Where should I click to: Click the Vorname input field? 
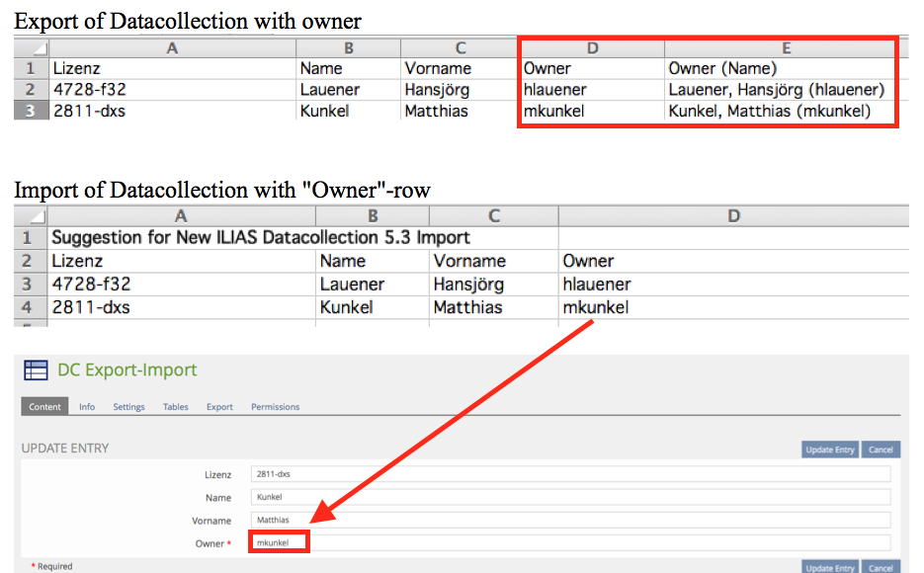point(570,520)
